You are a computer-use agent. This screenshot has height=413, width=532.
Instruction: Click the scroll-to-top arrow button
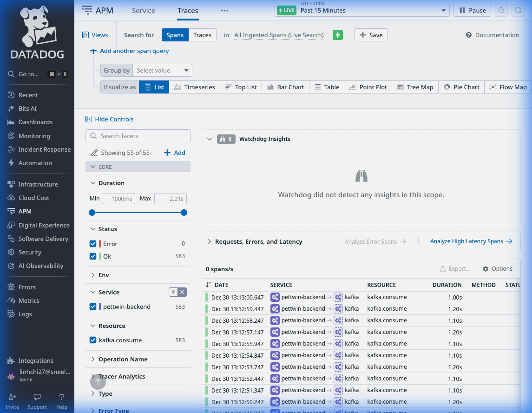(x=98, y=382)
